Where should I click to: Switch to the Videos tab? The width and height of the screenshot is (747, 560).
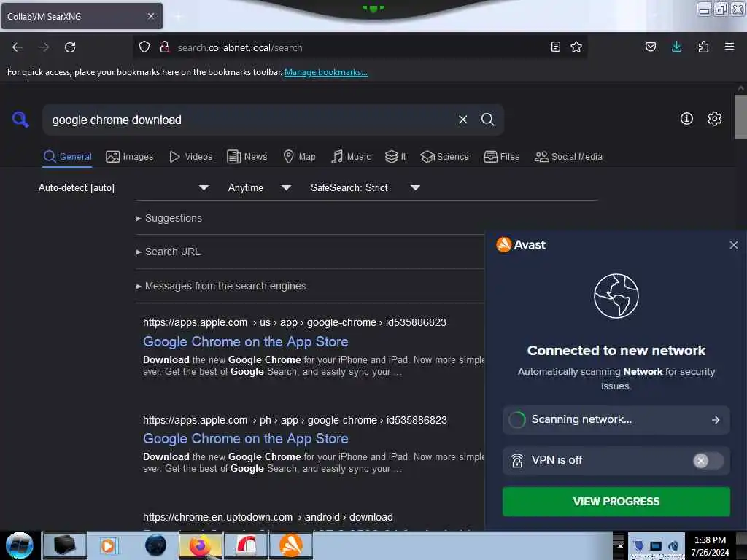pyautogui.click(x=190, y=157)
